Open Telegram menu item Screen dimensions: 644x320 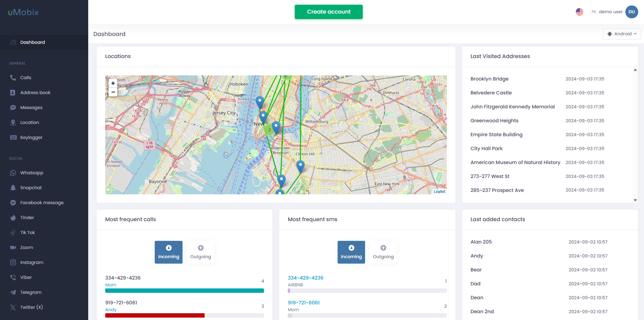(44, 292)
